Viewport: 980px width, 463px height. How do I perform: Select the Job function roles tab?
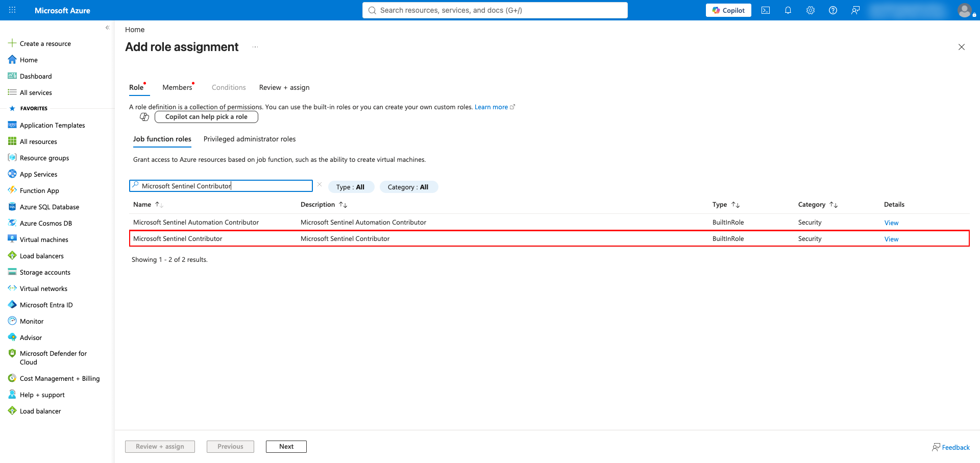coord(162,139)
